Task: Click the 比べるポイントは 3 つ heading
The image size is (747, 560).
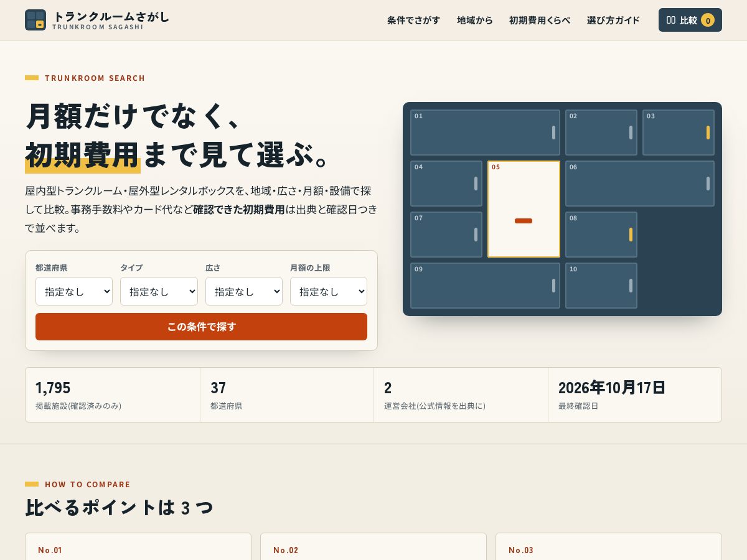Action: [119, 507]
